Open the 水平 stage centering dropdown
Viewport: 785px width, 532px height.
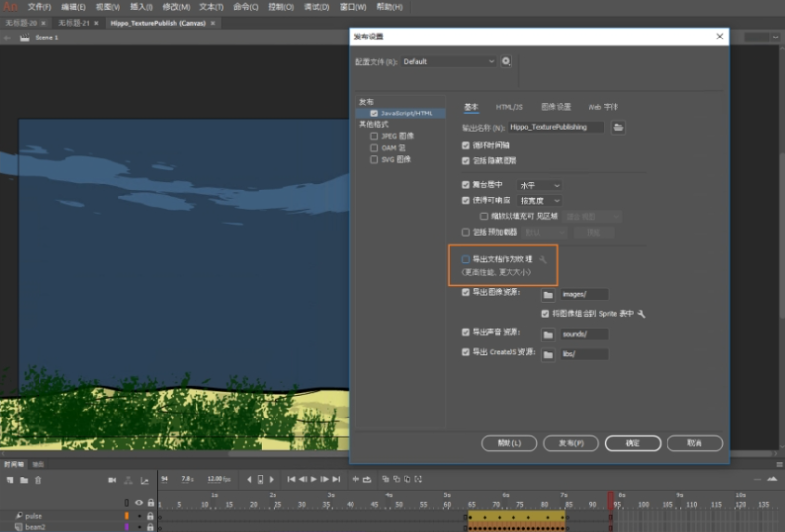point(539,186)
